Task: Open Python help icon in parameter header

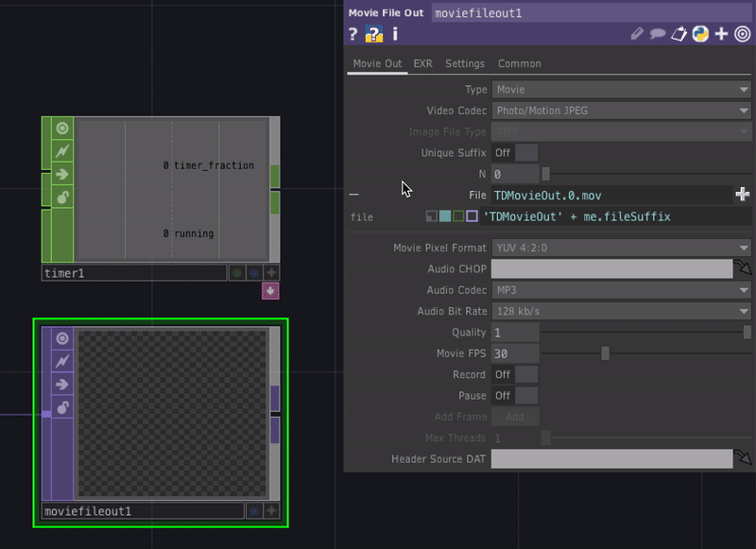Action: (x=373, y=34)
